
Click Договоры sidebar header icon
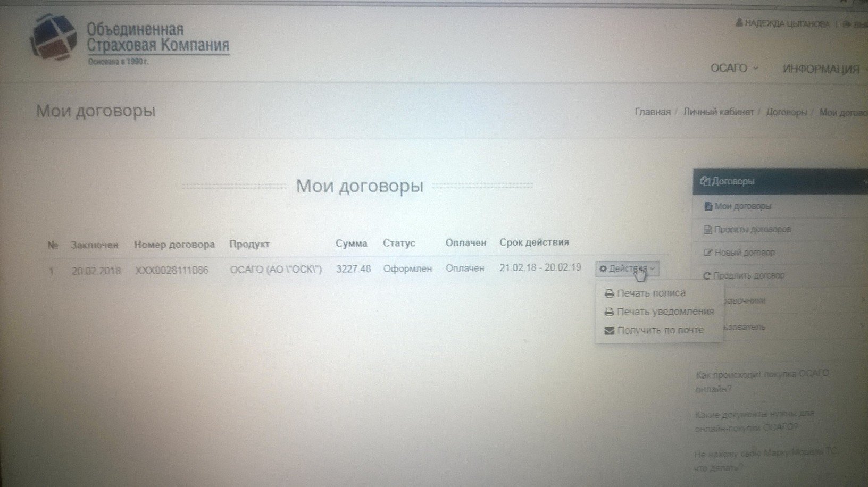point(705,181)
